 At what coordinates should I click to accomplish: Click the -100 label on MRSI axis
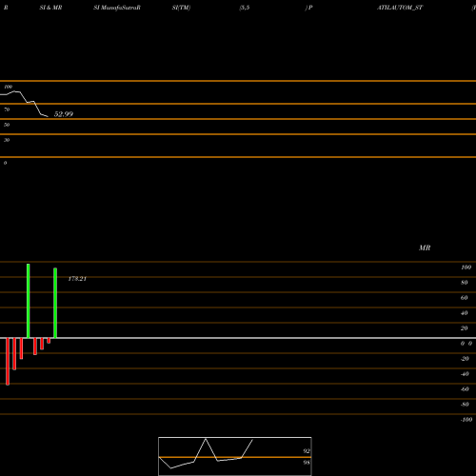click(x=466, y=420)
